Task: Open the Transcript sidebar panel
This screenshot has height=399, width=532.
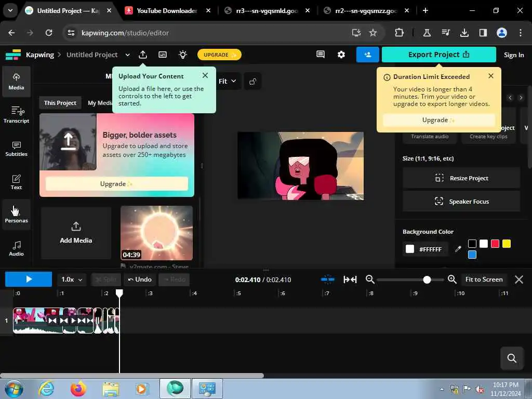Action: point(16,115)
